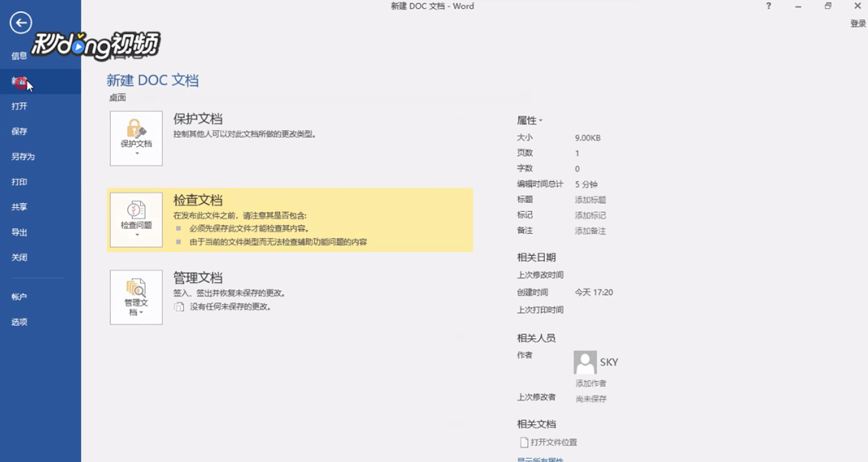Open 帐户 account page in sidebar

coord(40,297)
